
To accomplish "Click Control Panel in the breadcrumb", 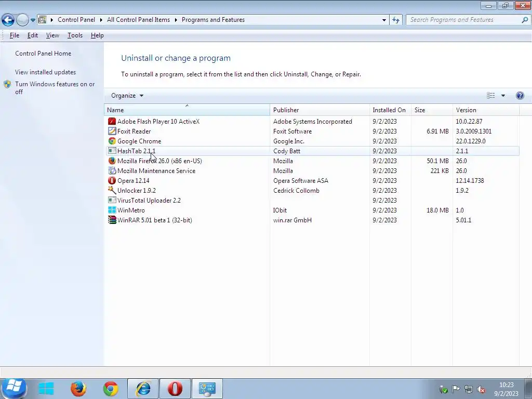I will (76, 20).
